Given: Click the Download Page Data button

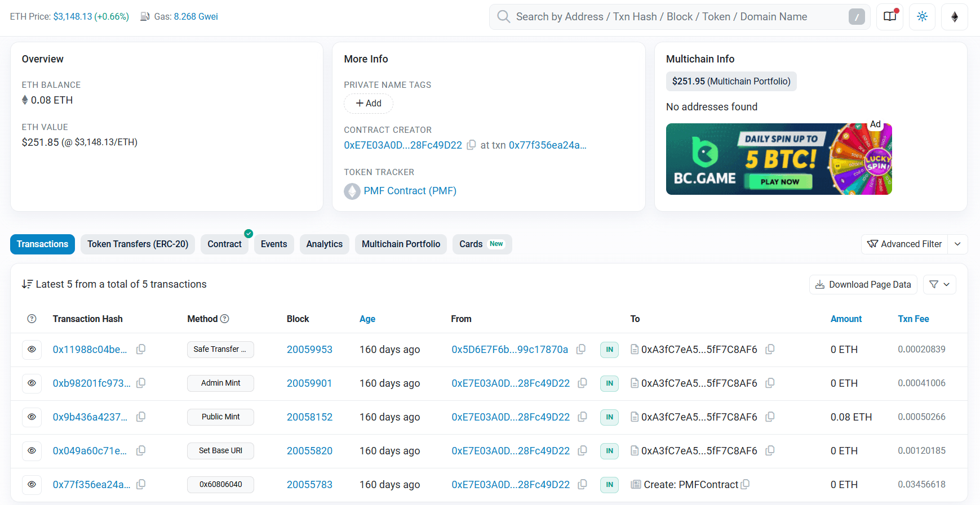Looking at the screenshot, I should (863, 285).
